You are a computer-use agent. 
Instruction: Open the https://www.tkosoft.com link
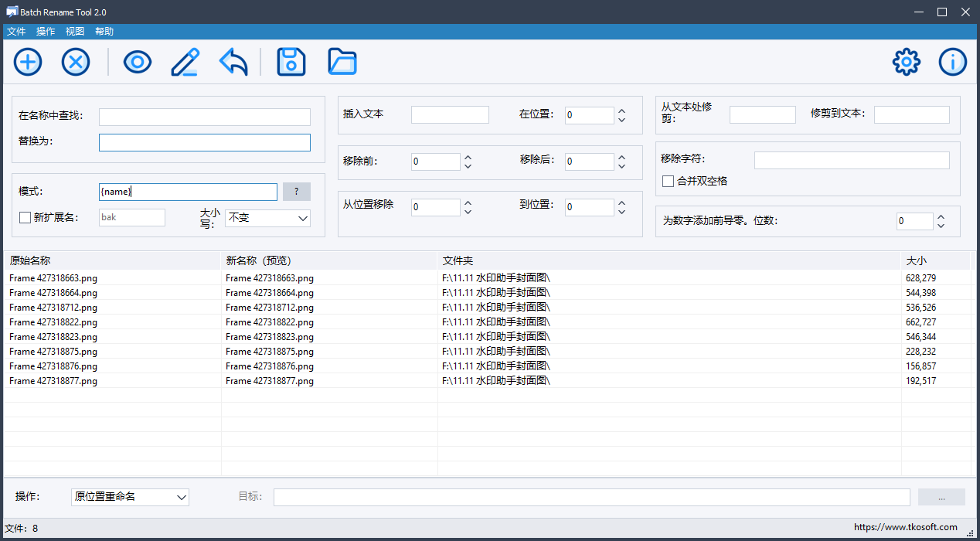click(x=906, y=527)
